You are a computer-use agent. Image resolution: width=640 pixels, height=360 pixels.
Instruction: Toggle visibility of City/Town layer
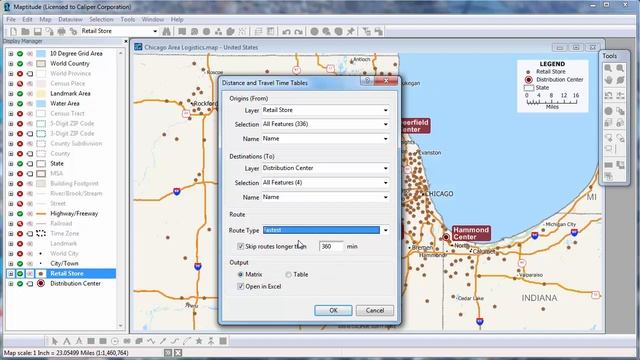[20, 263]
